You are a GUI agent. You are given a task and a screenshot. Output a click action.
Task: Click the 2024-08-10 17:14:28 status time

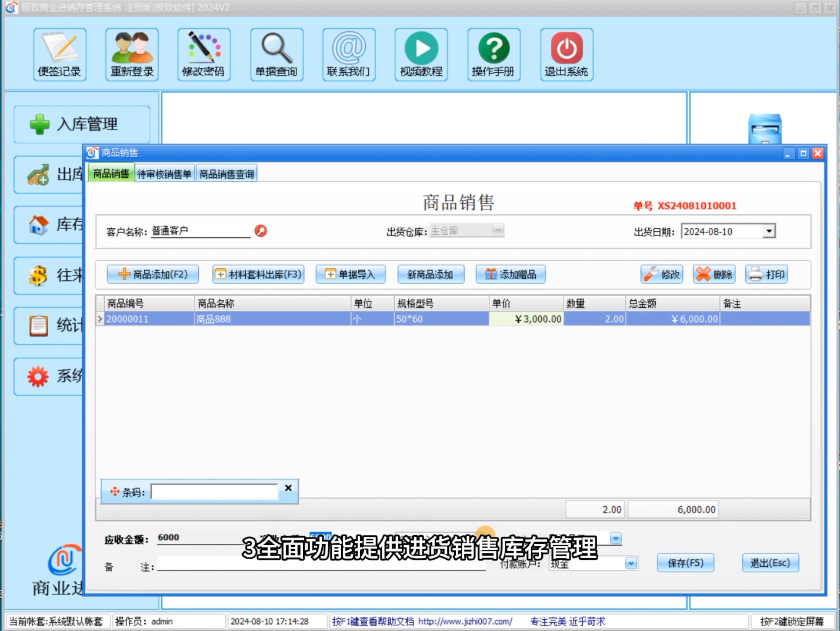point(269,622)
